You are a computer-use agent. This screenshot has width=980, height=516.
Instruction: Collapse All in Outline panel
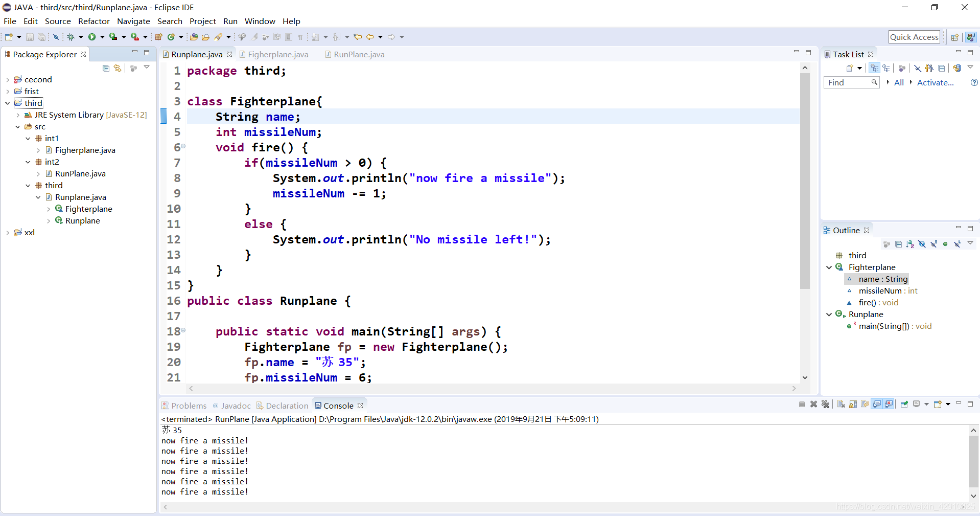coord(898,244)
